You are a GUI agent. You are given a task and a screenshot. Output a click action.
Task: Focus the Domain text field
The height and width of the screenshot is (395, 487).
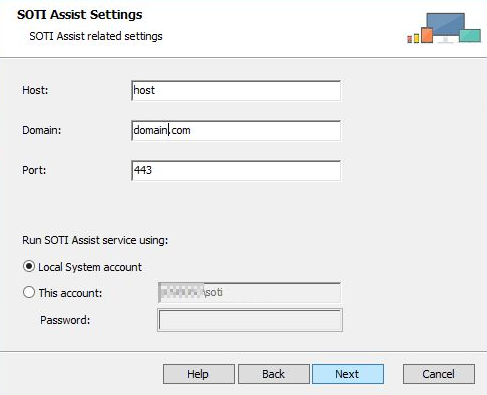(236, 130)
